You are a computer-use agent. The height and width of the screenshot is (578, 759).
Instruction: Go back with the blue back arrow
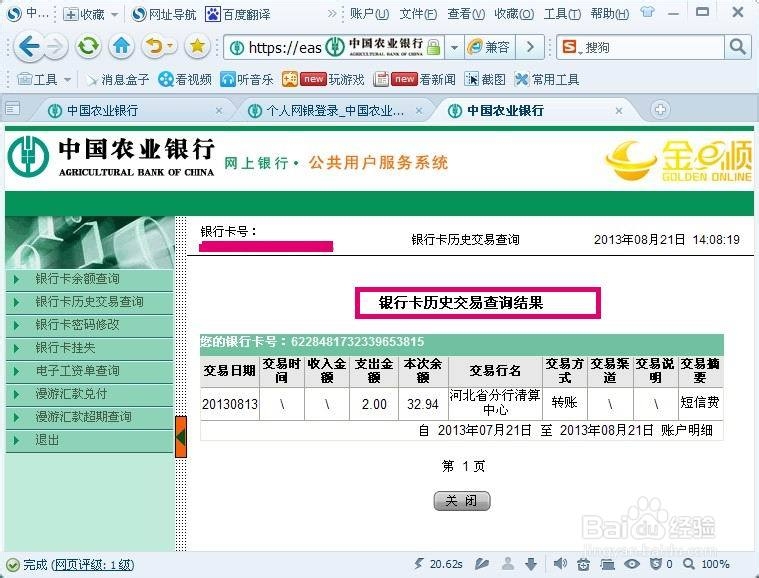(x=28, y=47)
